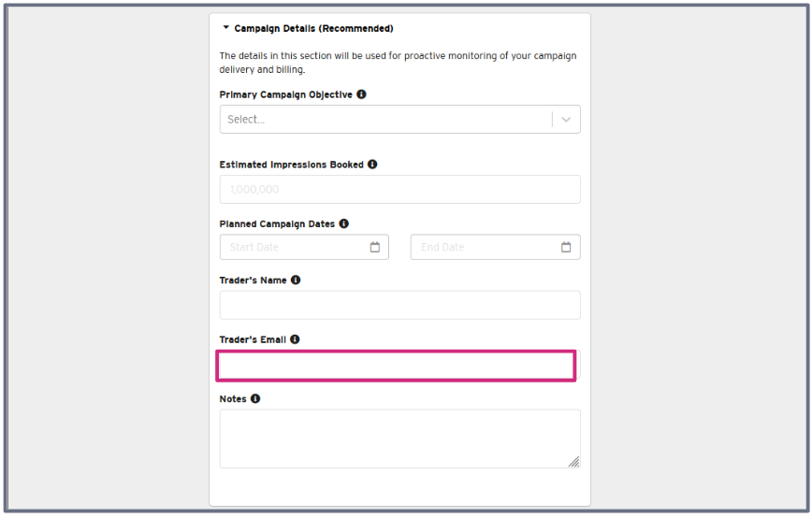Click the Notes textarea resize handle
Screen dimensions: 812x518
click(573, 462)
